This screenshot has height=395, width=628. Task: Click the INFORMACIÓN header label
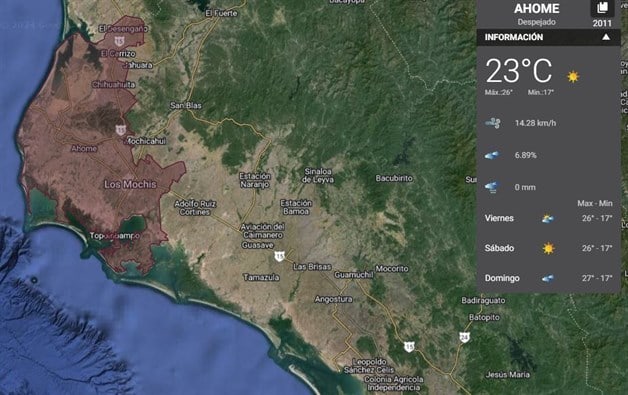pyautogui.click(x=514, y=37)
